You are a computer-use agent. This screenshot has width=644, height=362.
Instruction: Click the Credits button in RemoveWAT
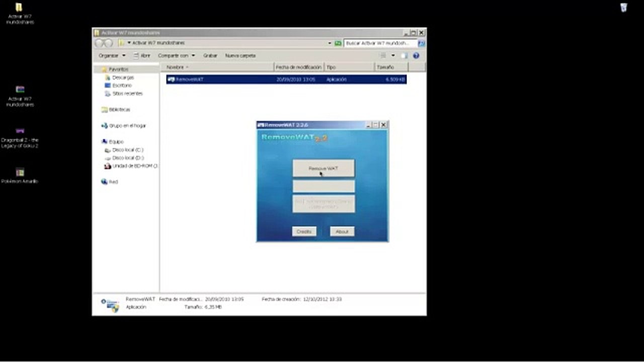point(304,231)
